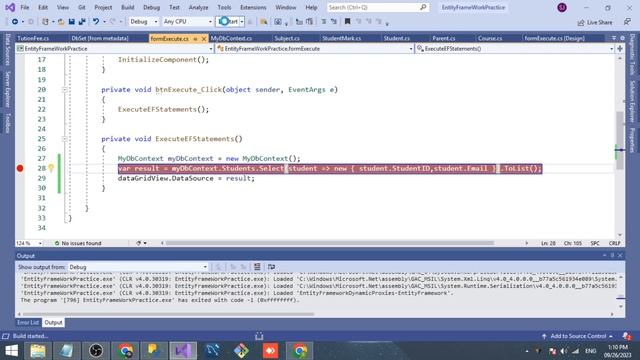Switch to the Error List tab
The height and width of the screenshot is (360, 640).
[x=28, y=322]
